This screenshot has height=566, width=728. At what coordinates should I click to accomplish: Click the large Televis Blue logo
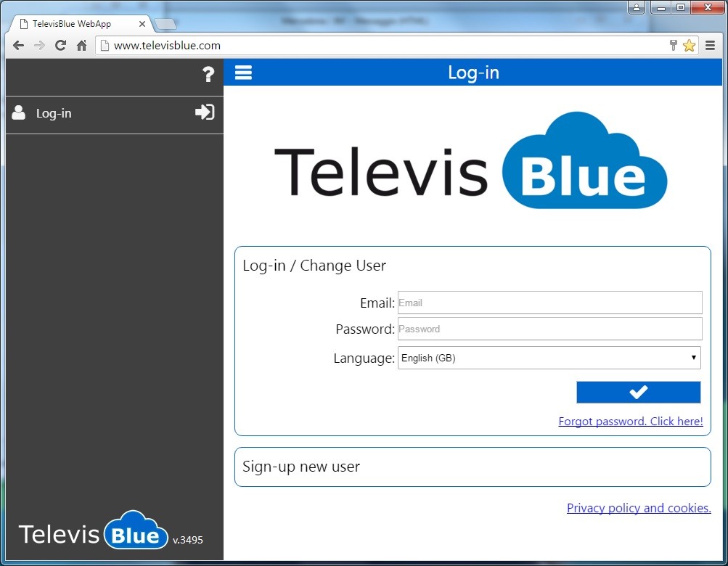click(471, 160)
